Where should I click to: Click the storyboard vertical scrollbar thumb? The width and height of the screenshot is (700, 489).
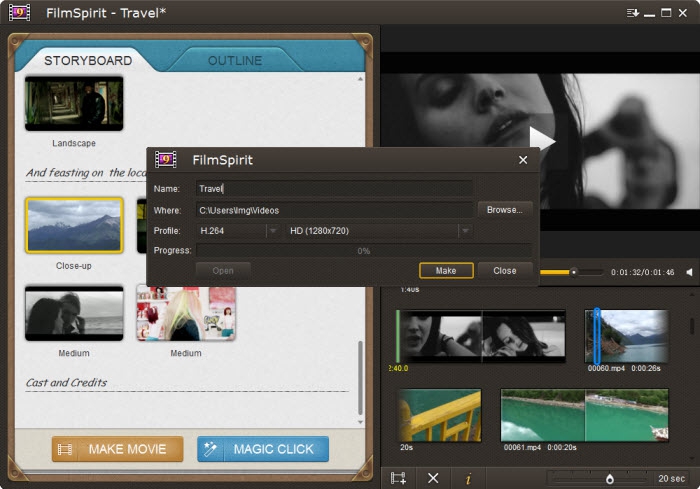(x=360, y=378)
